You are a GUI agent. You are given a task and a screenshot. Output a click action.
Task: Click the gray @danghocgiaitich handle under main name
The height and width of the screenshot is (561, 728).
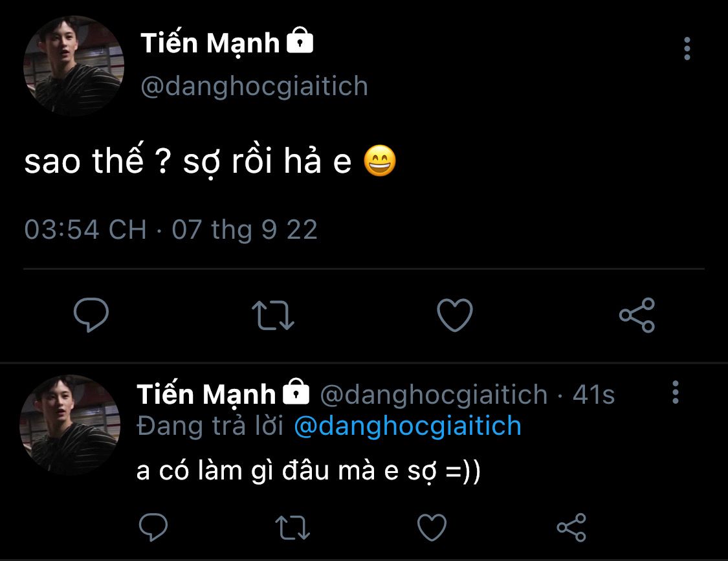click(254, 86)
